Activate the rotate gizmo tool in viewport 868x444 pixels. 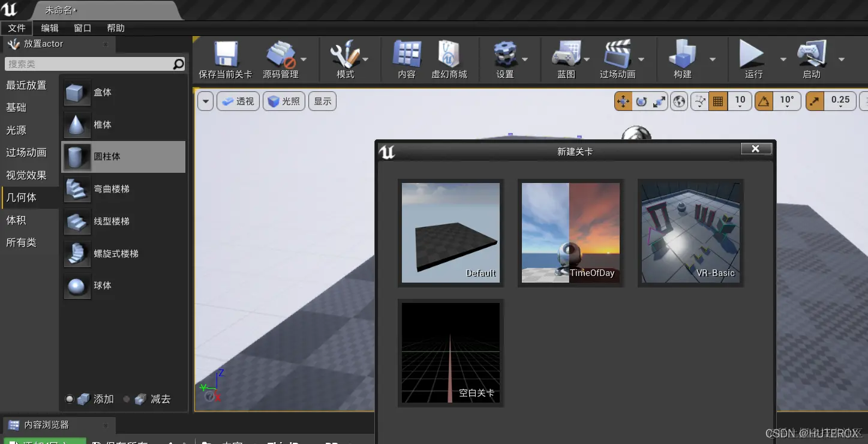coord(641,101)
